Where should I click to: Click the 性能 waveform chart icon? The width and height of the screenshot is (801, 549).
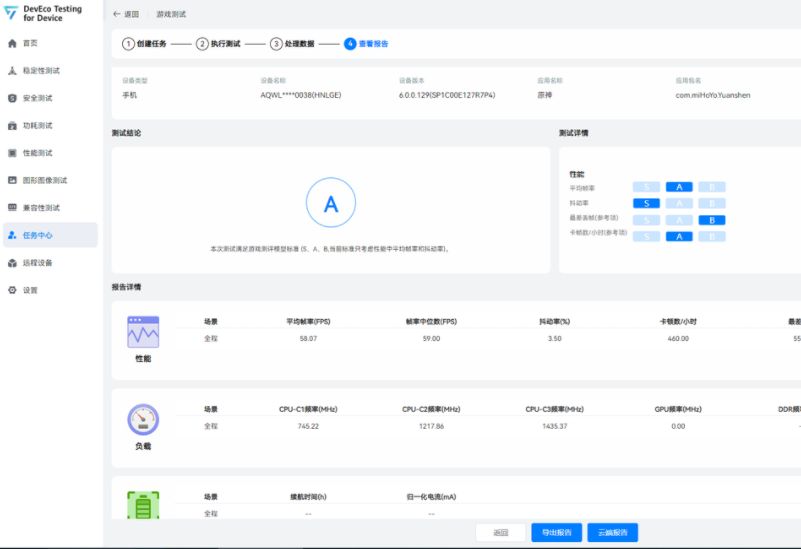[143, 332]
